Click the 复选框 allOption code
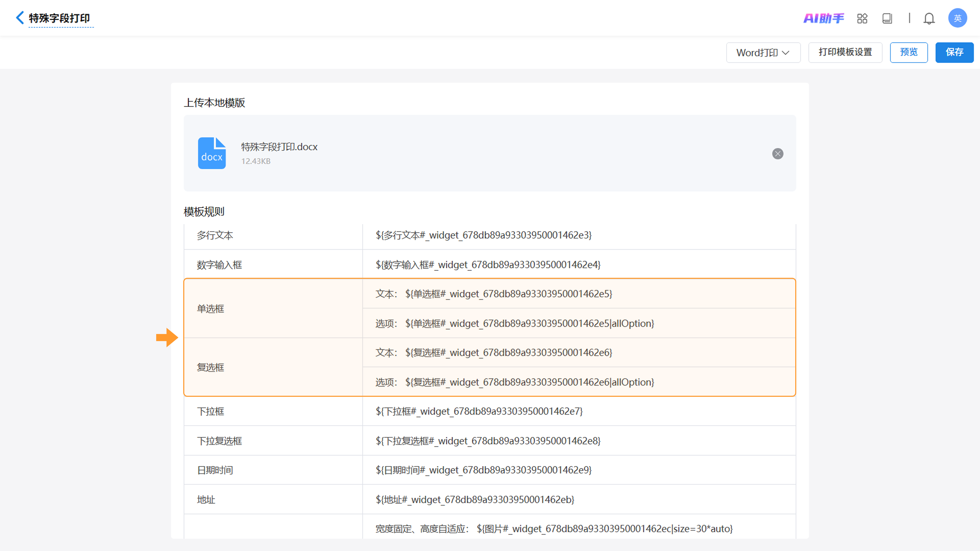 (529, 382)
